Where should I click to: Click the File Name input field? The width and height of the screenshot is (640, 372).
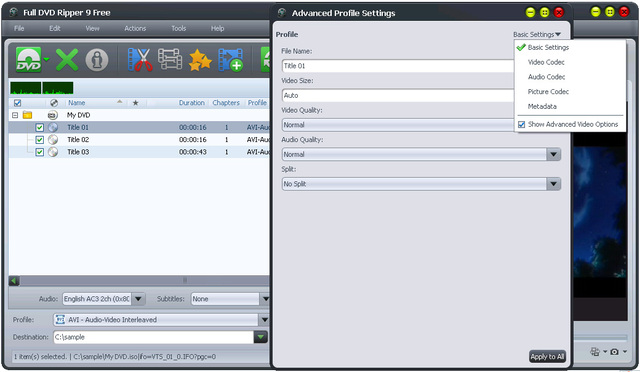[398, 66]
